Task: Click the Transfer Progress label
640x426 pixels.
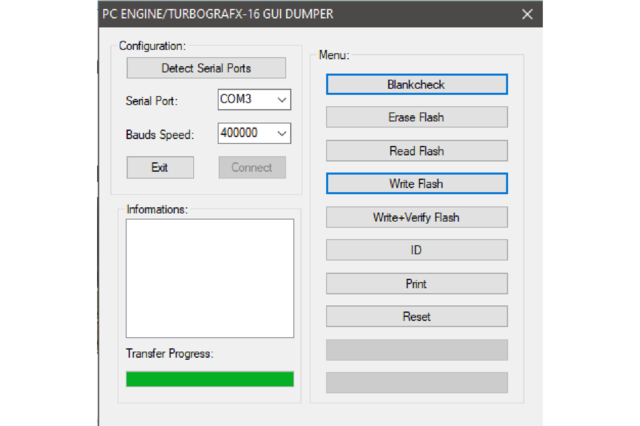Action: tap(169, 353)
